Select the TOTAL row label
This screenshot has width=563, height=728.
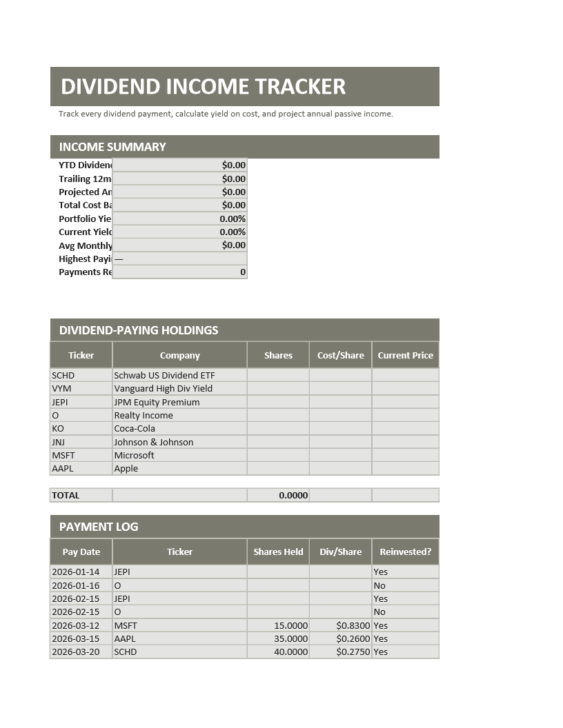pyautogui.click(x=81, y=496)
